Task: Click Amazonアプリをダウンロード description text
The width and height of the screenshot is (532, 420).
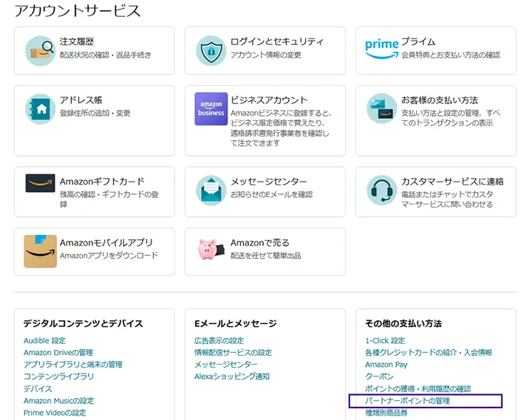Action: [109, 255]
